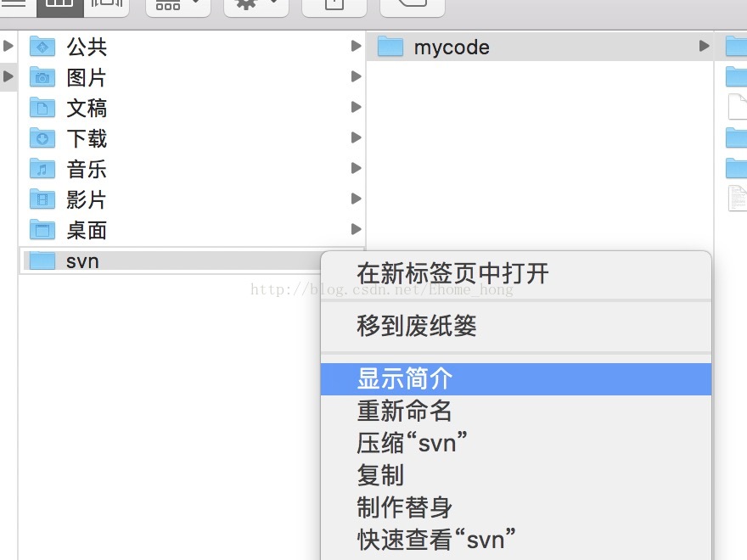
Task: Expand the 桌面 folder arrow
Action: point(356,228)
